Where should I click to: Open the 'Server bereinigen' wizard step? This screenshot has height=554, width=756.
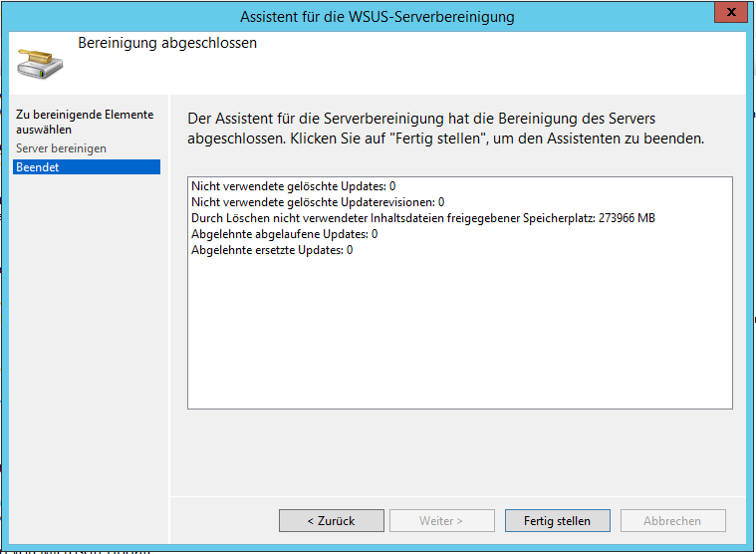[61, 148]
